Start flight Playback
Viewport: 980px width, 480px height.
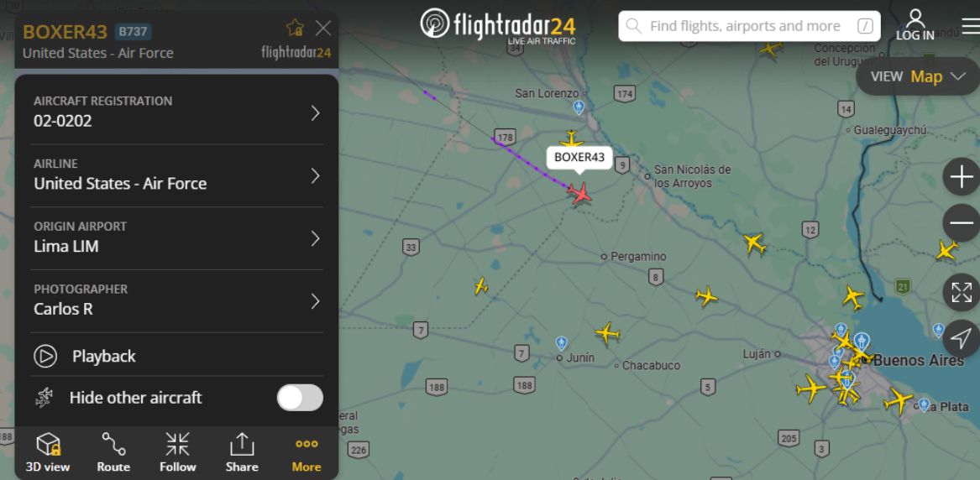coord(177,357)
